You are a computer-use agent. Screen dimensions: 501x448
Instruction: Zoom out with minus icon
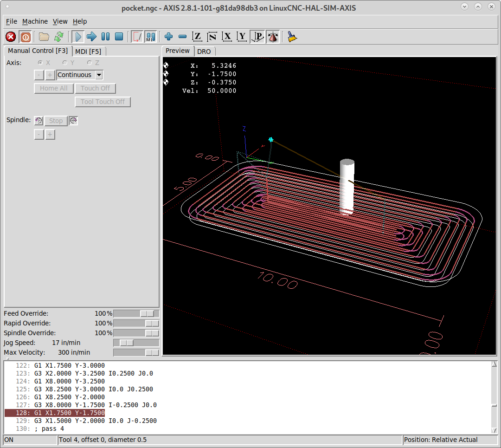click(x=182, y=37)
